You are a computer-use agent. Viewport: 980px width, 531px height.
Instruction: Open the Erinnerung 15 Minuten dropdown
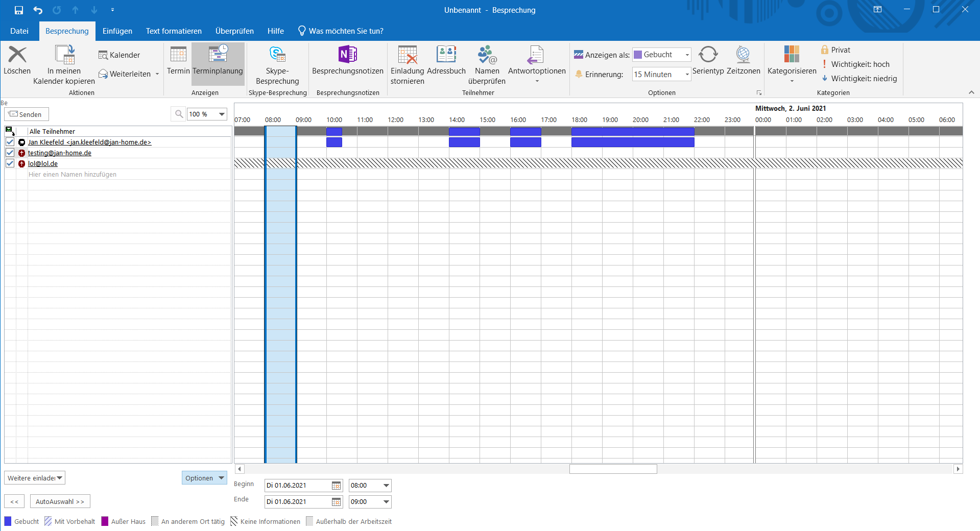[x=687, y=75]
